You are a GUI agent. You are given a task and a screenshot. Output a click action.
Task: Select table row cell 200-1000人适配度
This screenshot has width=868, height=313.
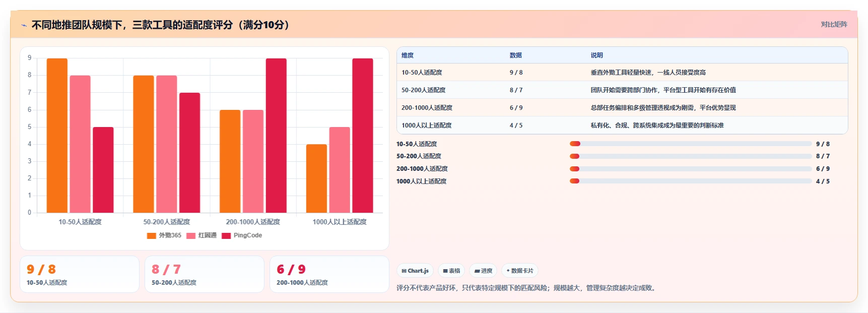427,108
